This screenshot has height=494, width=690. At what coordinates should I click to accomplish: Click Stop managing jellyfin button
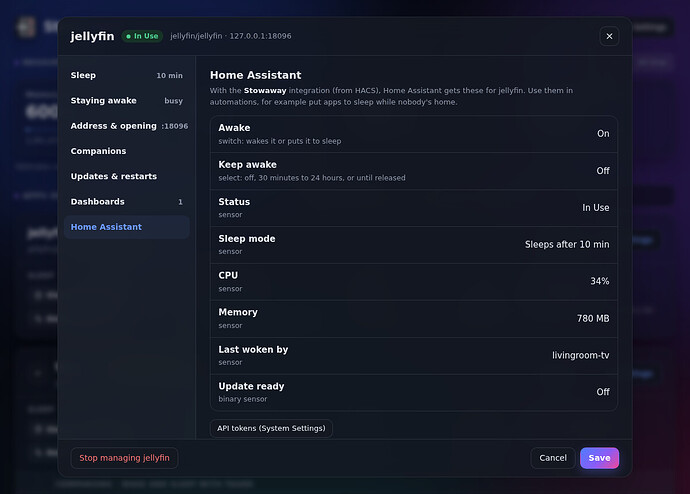[124, 458]
